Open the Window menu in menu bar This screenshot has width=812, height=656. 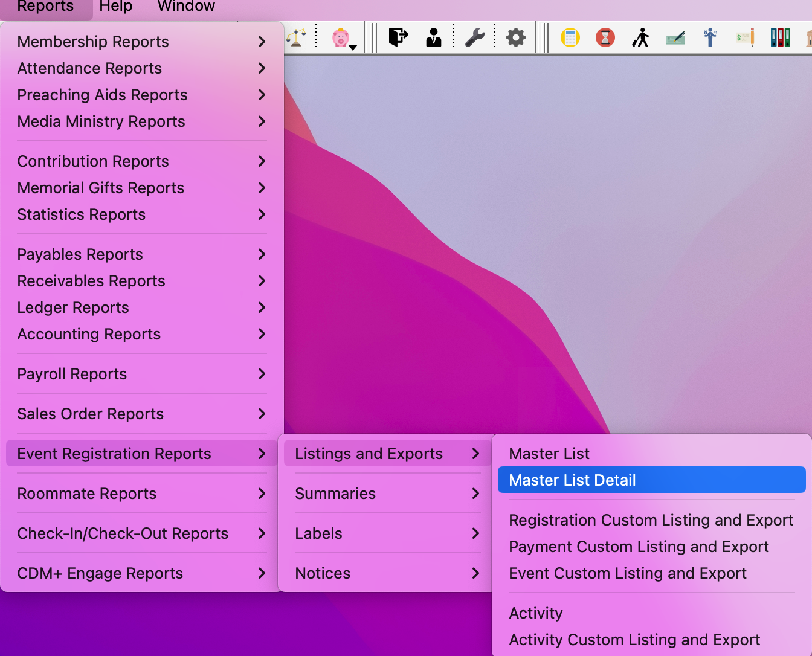coord(186,7)
